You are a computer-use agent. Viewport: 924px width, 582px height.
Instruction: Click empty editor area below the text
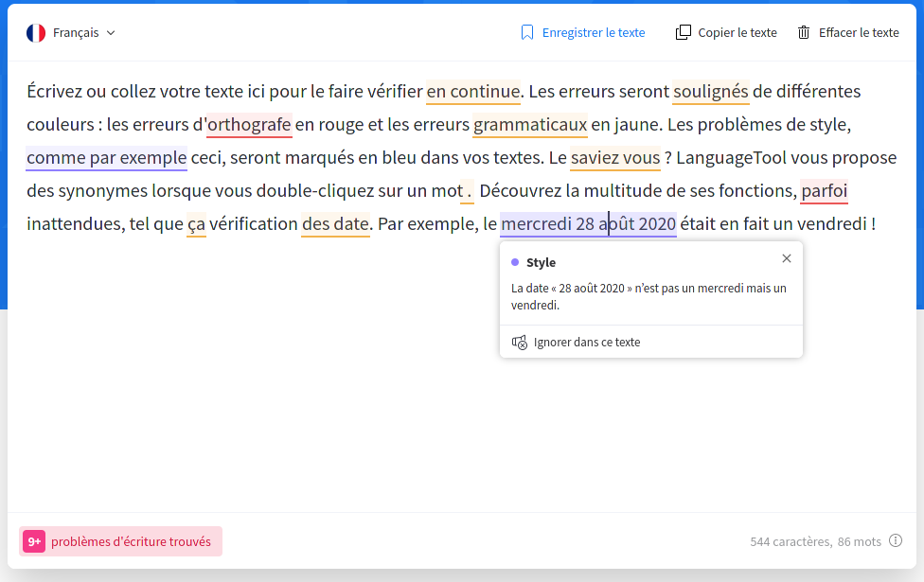[x=460, y=436]
